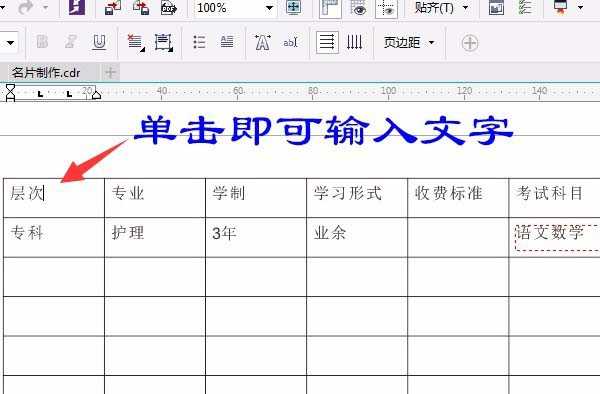Screen dimensions: 600x394
Task: Click the checklist settings icon
Action: click(525, 7)
